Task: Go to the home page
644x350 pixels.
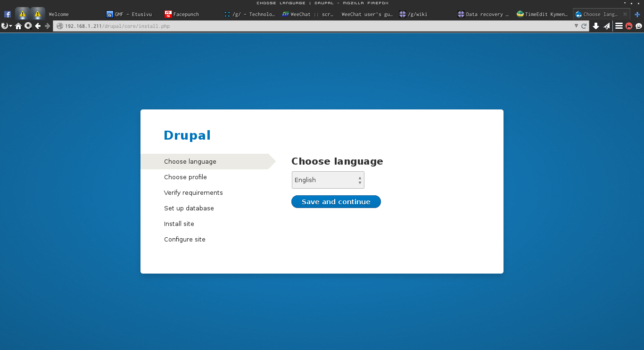Action: coord(18,26)
